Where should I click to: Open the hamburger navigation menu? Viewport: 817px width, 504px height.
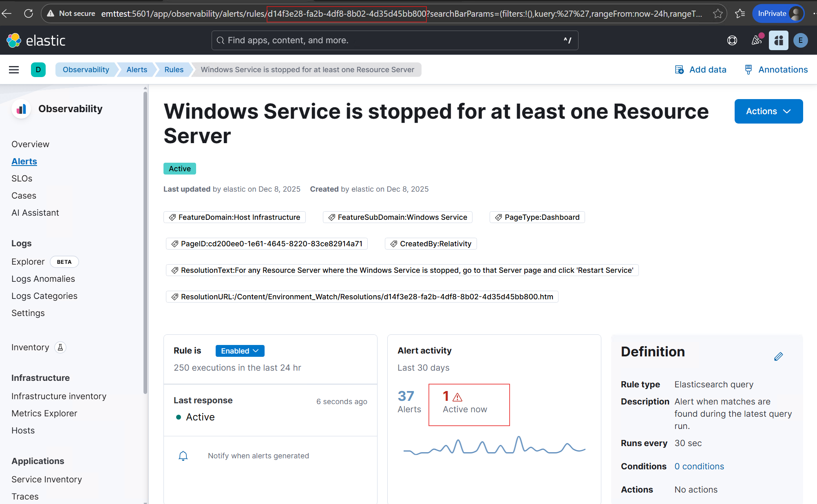point(14,70)
